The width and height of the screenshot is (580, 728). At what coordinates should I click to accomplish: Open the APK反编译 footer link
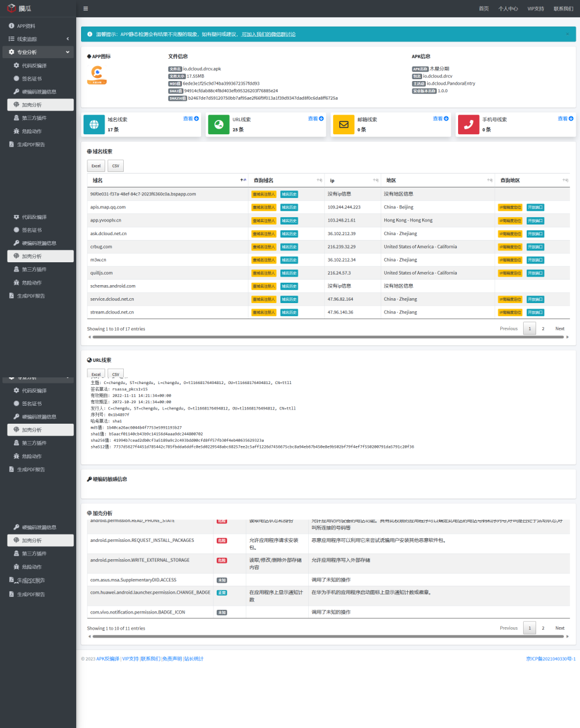[108, 659]
